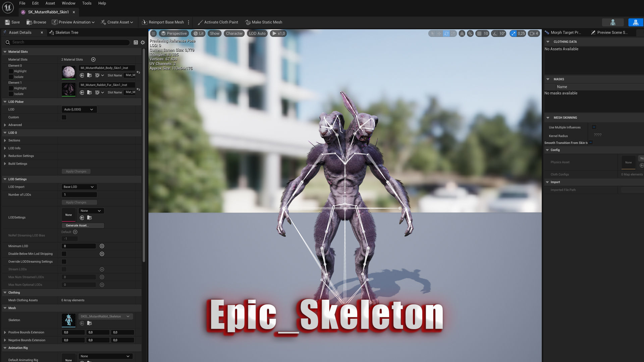This screenshot has height=362, width=644.
Task: Open the Lit view mode button
Action: click(199, 34)
